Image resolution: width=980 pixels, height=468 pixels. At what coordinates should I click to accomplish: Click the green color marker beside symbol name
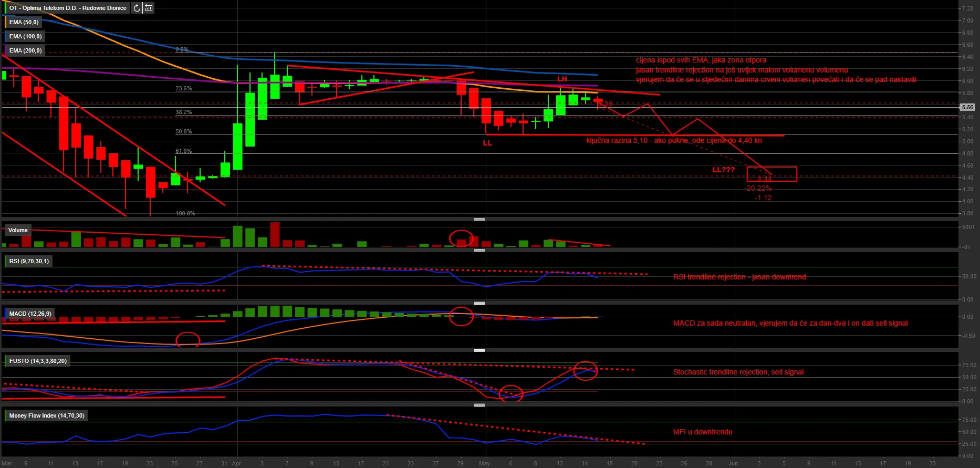[x=5, y=8]
